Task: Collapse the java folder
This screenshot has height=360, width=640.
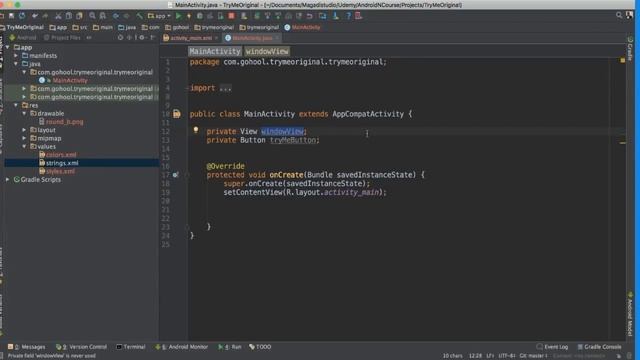Action: coord(16,64)
